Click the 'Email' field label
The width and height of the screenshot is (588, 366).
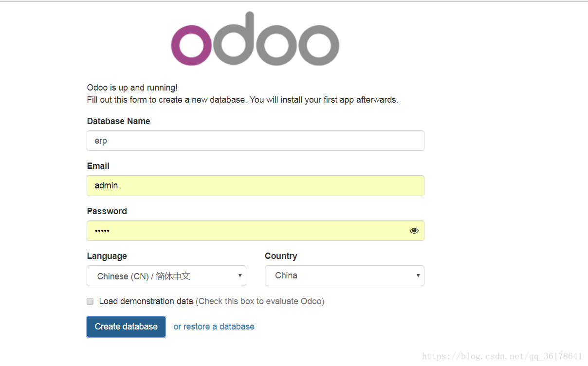tap(98, 166)
